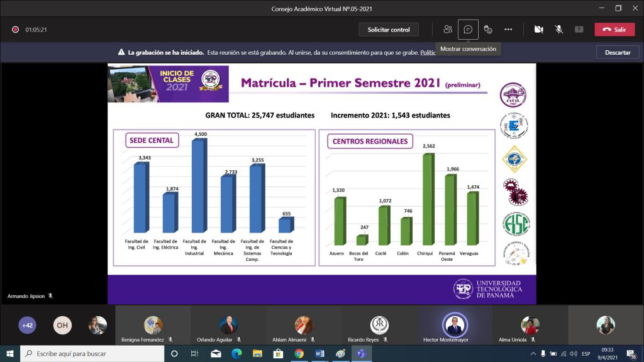Open Cortana from the taskbar
The height and width of the screenshot is (362, 644).
(x=174, y=353)
